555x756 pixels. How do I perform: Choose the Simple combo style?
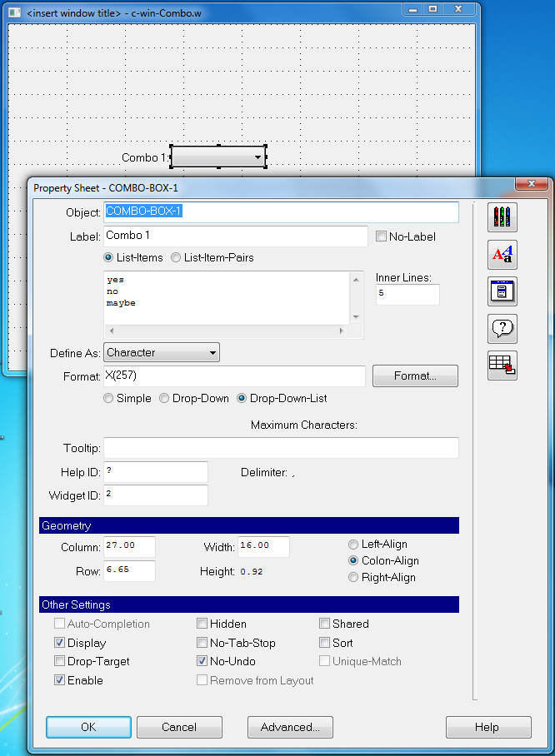(x=108, y=398)
